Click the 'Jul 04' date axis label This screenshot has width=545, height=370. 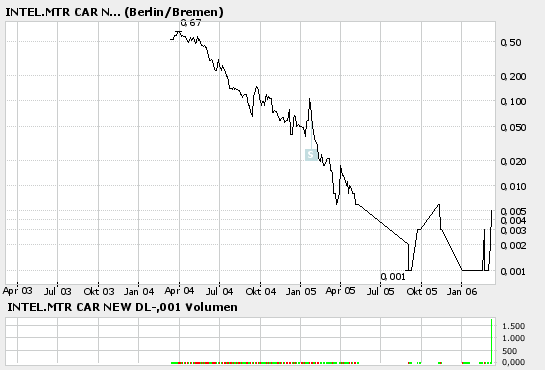(x=219, y=291)
